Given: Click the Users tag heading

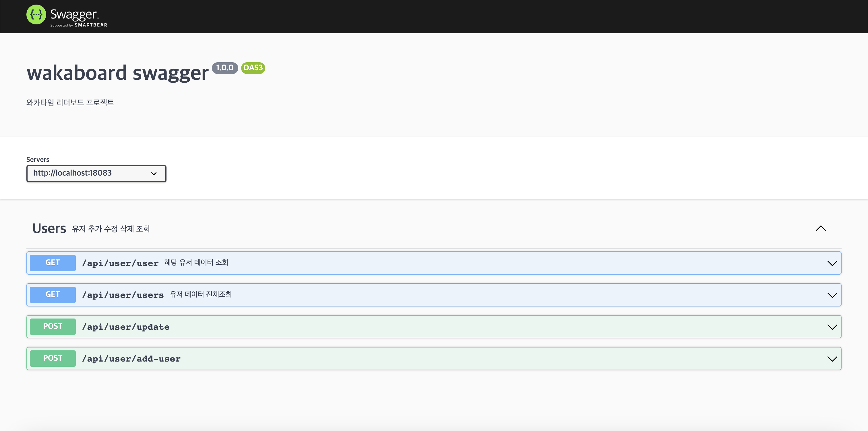Looking at the screenshot, I should (49, 228).
